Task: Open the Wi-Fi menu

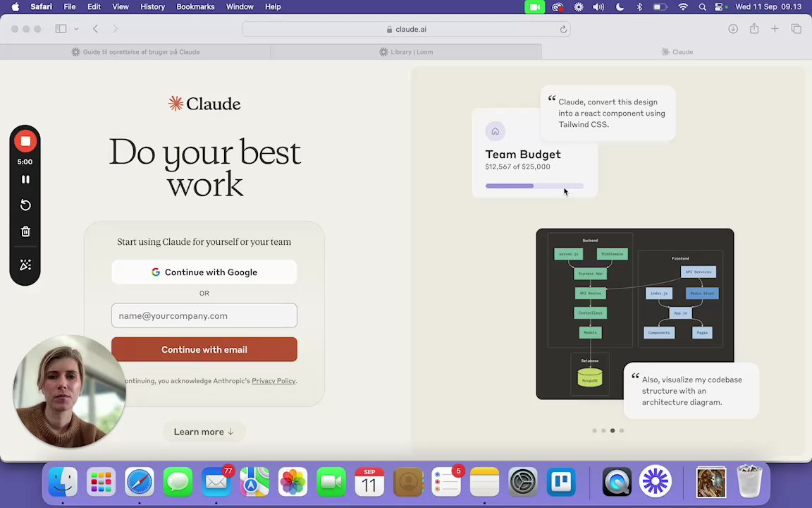Action: (683, 7)
